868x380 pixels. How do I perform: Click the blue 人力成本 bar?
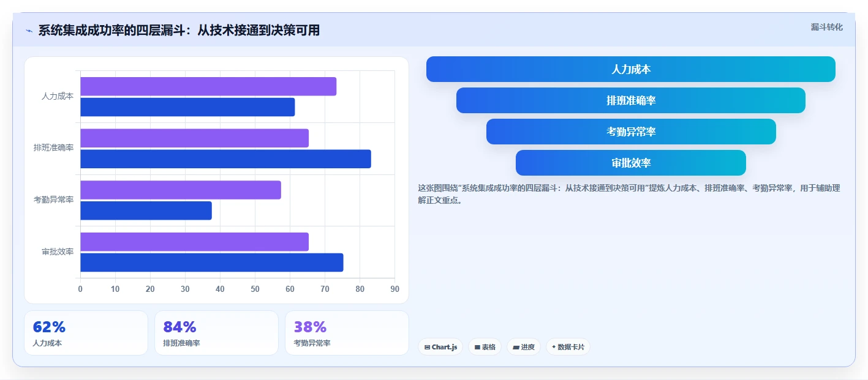point(187,107)
